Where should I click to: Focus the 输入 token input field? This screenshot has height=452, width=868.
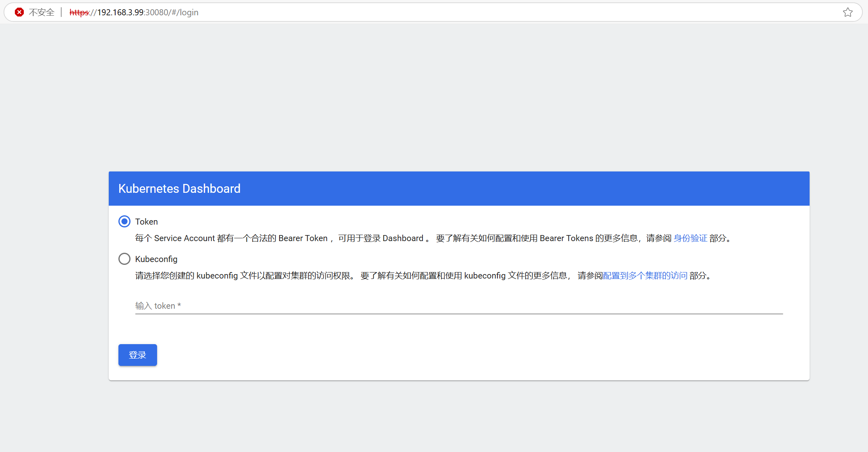pyautogui.click(x=459, y=306)
